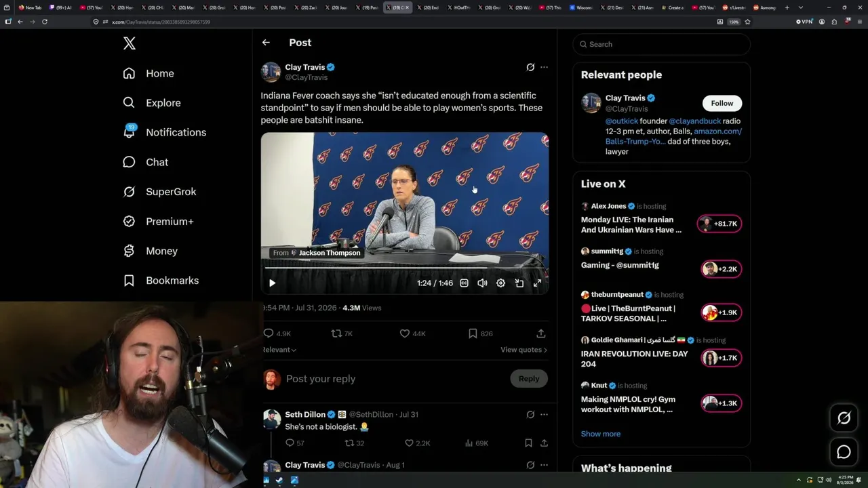Repost Seth Dillon's reply
This screenshot has width=868, height=488.
coord(355,443)
